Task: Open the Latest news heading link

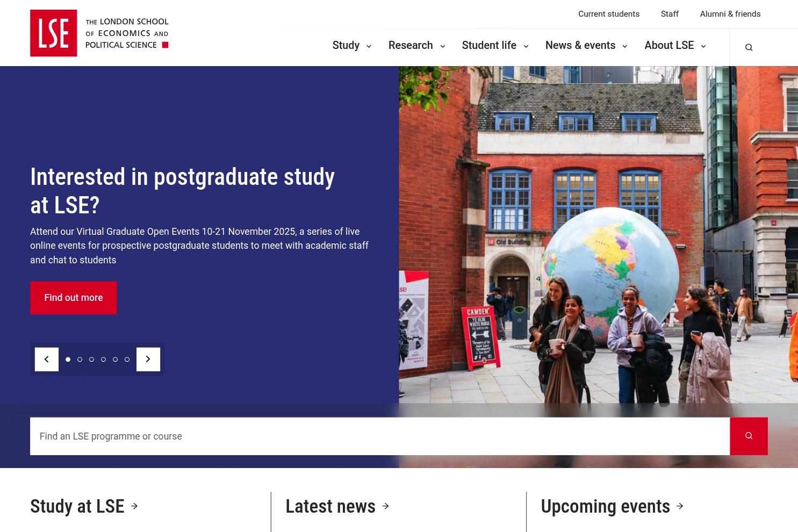Action: click(330, 506)
